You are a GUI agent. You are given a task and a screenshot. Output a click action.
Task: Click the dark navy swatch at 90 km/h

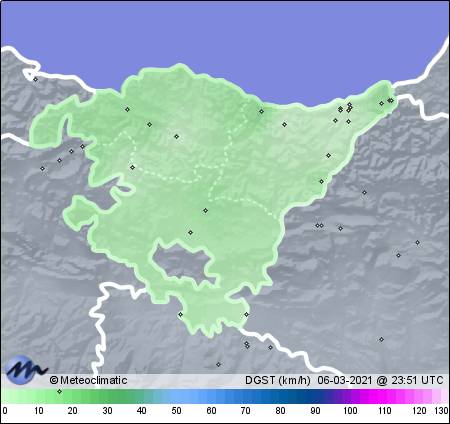(x=315, y=397)
